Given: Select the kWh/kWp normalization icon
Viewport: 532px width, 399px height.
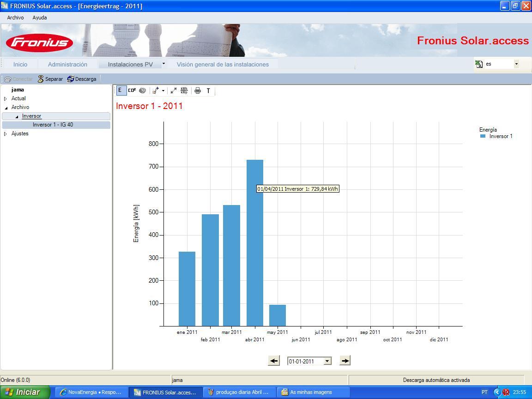Looking at the screenshot, I should (184, 91).
